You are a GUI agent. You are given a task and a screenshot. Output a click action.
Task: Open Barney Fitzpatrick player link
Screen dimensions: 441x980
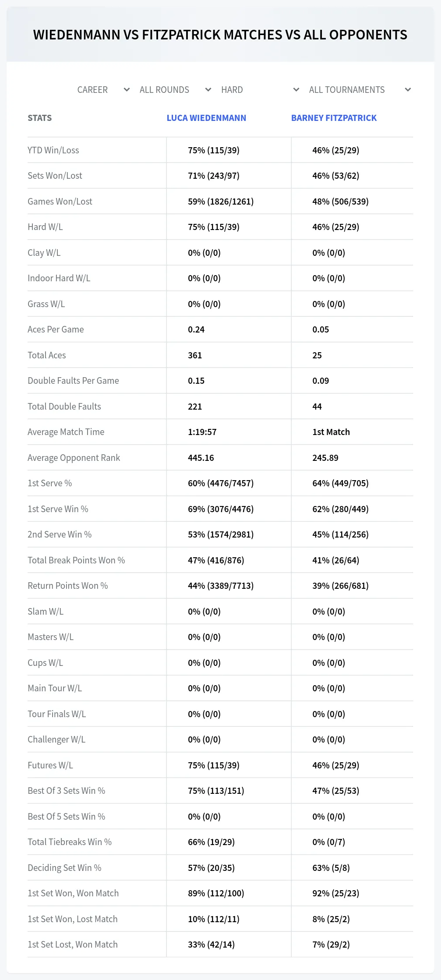(x=334, y=118)
